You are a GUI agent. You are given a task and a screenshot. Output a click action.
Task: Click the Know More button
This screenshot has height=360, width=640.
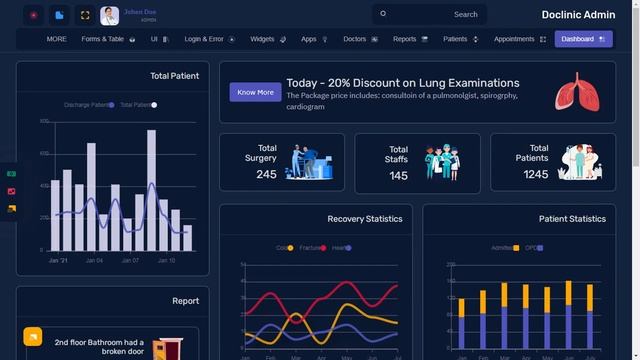pos(255,92)
